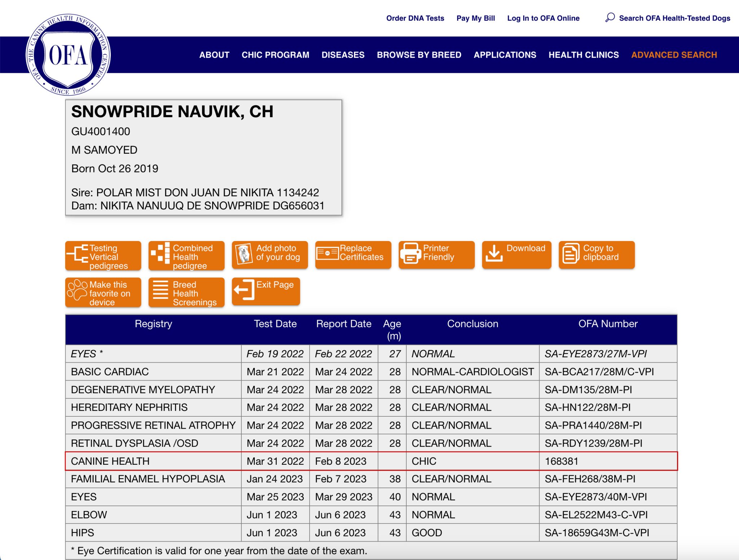Open the DISEASES menu item
Screen dimensions: 739x560
343,55
